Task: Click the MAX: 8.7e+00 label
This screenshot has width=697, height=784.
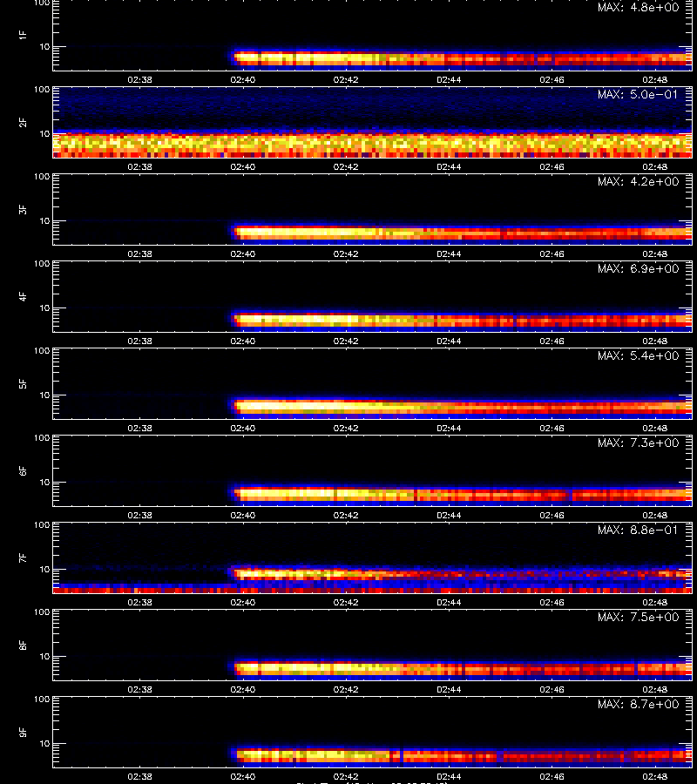Action: 638,704
